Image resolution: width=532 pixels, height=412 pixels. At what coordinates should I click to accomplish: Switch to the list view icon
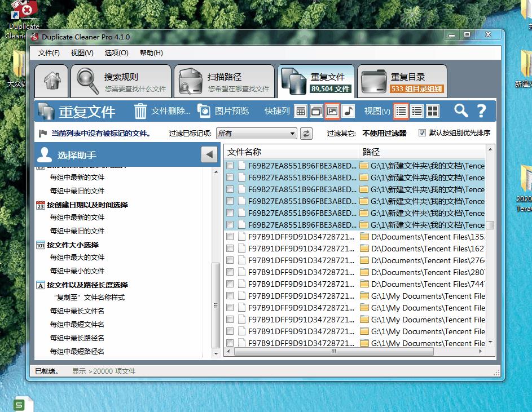(401, 111)
